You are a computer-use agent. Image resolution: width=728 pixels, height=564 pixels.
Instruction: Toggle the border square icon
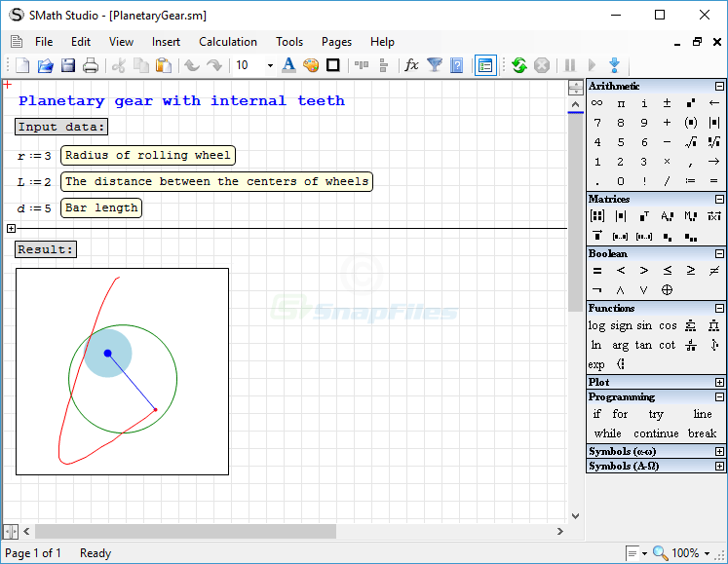coord(333,65)
